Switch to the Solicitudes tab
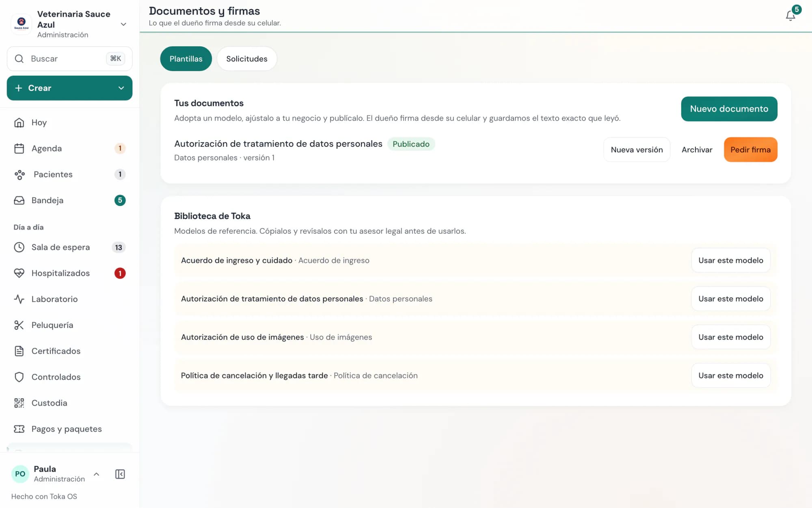 tap(247, 59)
